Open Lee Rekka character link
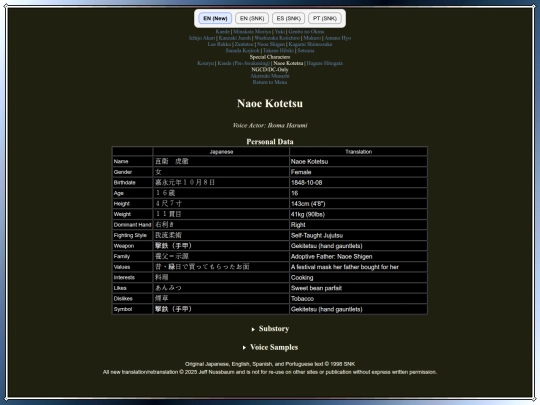This screenshot has height=405, width=540. [219, 44]
